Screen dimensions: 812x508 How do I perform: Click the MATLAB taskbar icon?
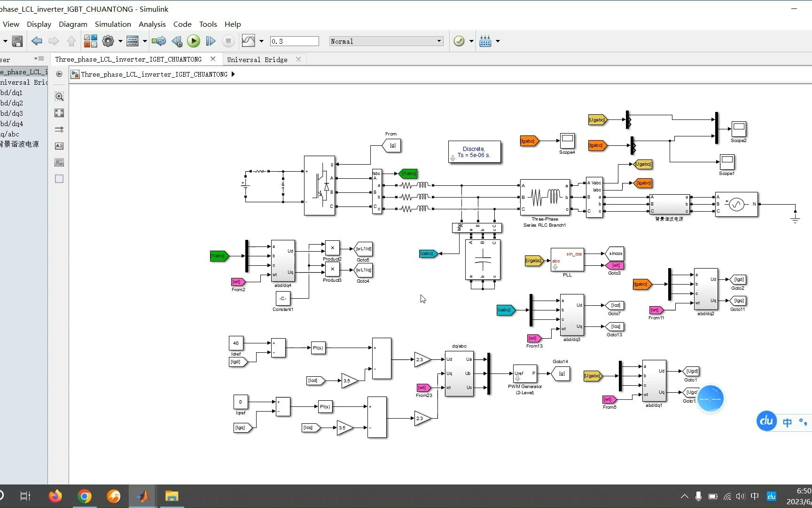point(142,496)
